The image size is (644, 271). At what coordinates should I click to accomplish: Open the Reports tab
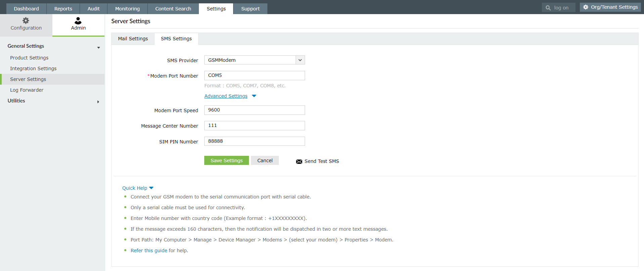[x=63, y=9]
